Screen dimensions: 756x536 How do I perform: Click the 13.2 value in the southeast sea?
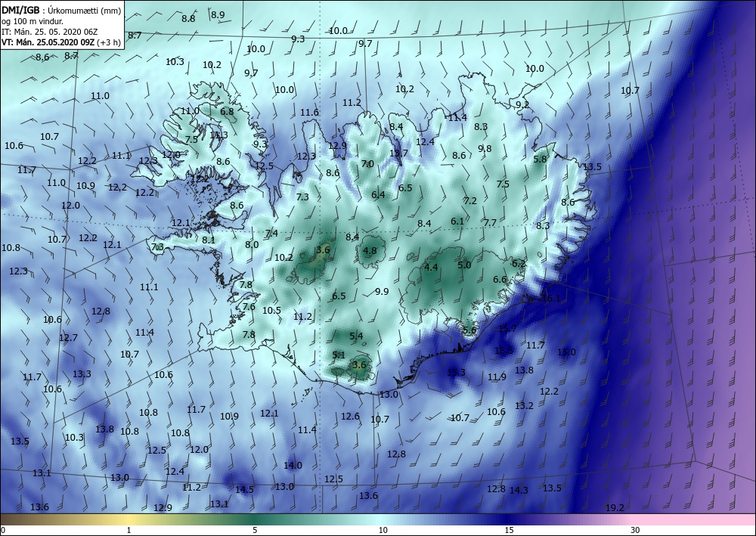click(524, 406)
